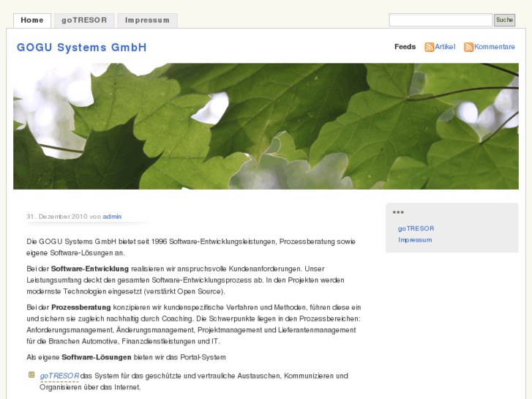Click the Feeds label
Image resolution: width=532 pixels, height=399 pixels.
coord(405,47)
